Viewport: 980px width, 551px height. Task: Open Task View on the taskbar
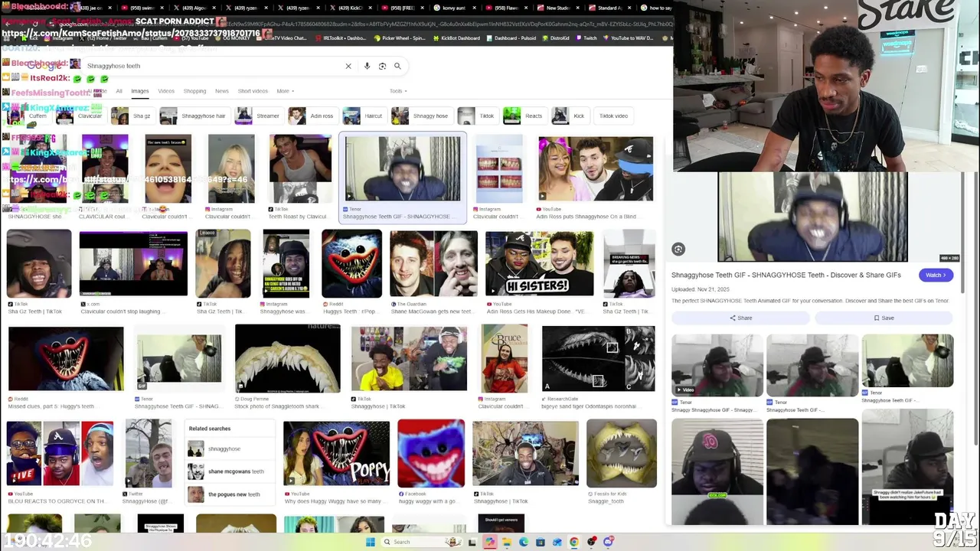(472, 542)
